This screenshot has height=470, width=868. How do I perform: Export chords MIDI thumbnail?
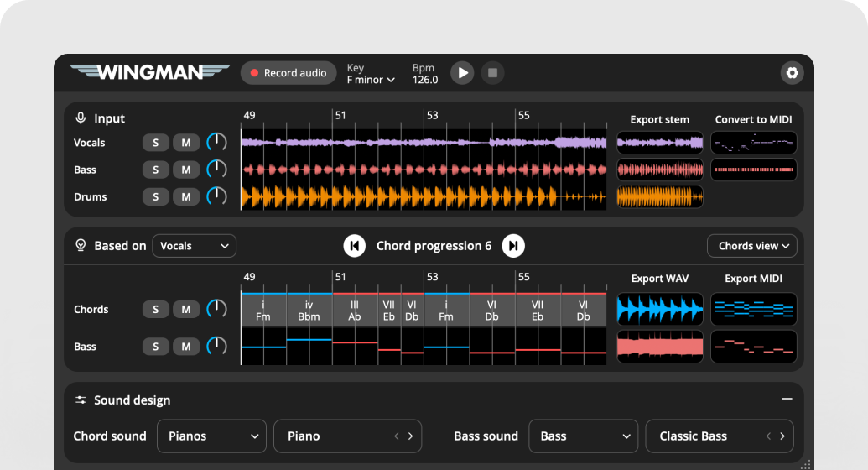click(x=753, y=309)
